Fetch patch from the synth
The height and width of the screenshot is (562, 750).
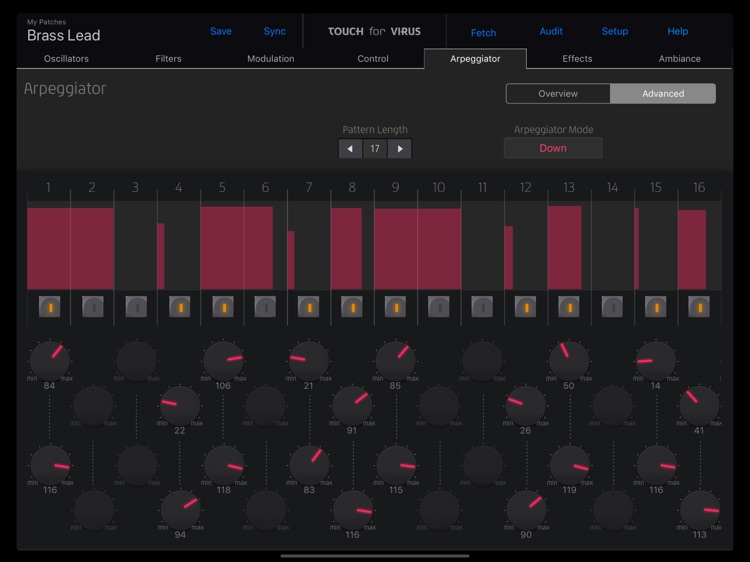pos(483,33)
